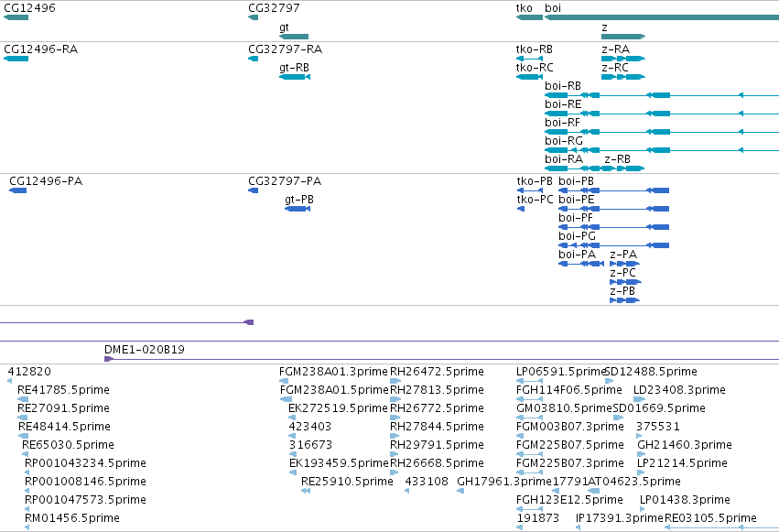Select the boi-RA transcript
The height and width of the screenshot is (532, 779).
[572, 168]
